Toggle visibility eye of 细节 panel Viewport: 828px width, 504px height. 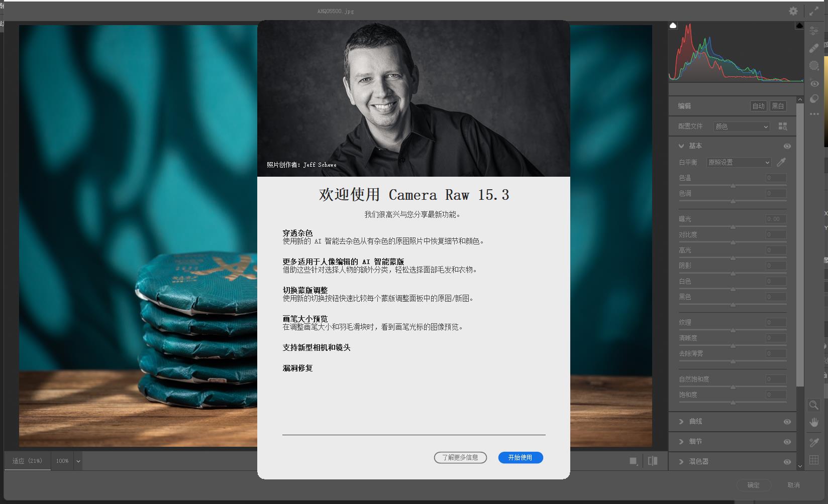[x=787, y=442]
